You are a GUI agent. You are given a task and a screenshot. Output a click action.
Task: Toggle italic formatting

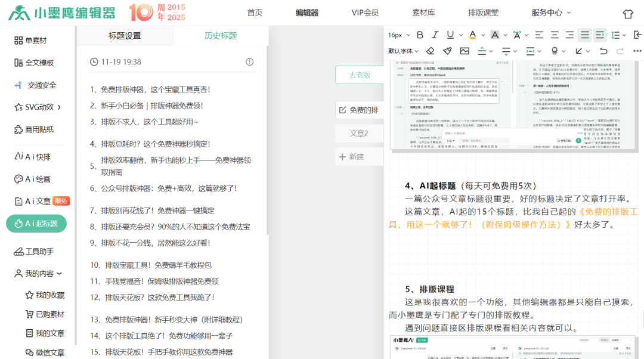[x=435, y=35]
